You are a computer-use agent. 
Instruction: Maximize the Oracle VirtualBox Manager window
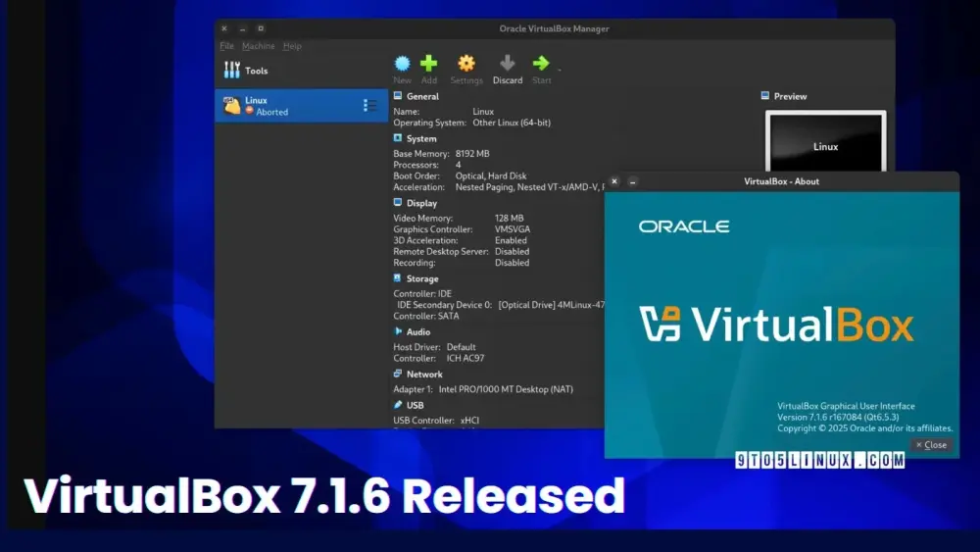[x=261, y=28]
